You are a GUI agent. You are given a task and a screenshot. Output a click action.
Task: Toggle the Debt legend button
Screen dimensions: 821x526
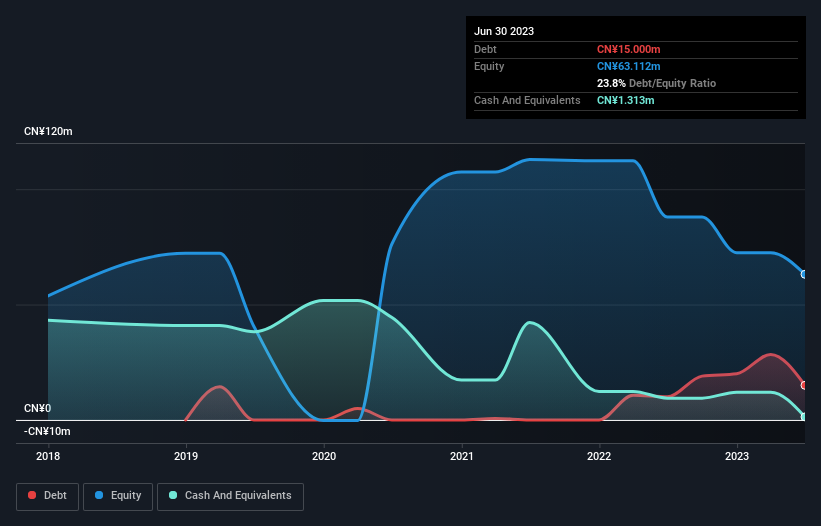(47, 496)
